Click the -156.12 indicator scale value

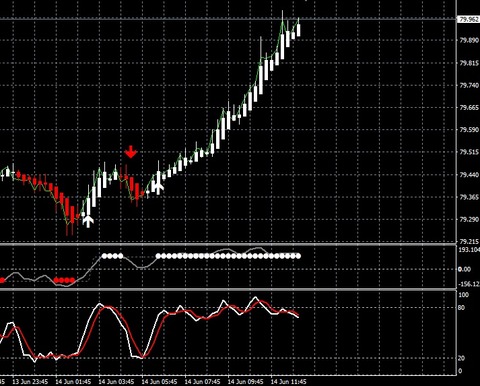click(x=469, y=284)
